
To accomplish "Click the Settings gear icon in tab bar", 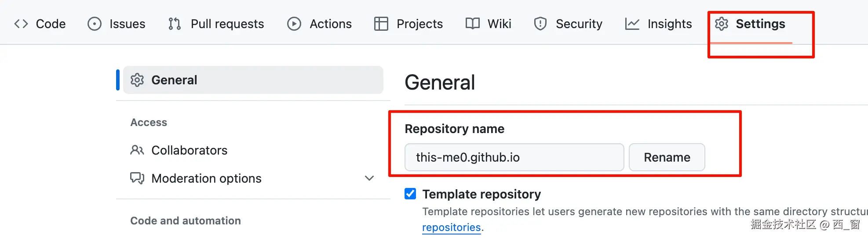I will tap(722, 24).
